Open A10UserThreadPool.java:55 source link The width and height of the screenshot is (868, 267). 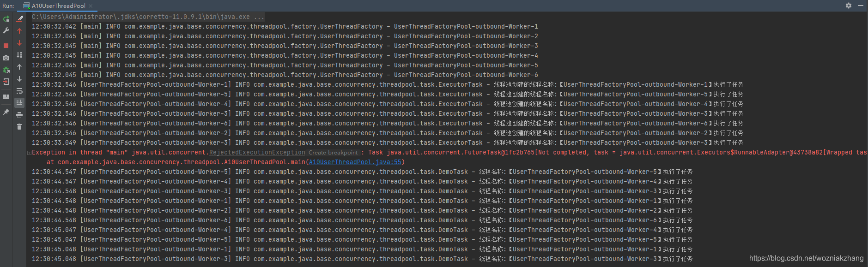coord(355,162)
